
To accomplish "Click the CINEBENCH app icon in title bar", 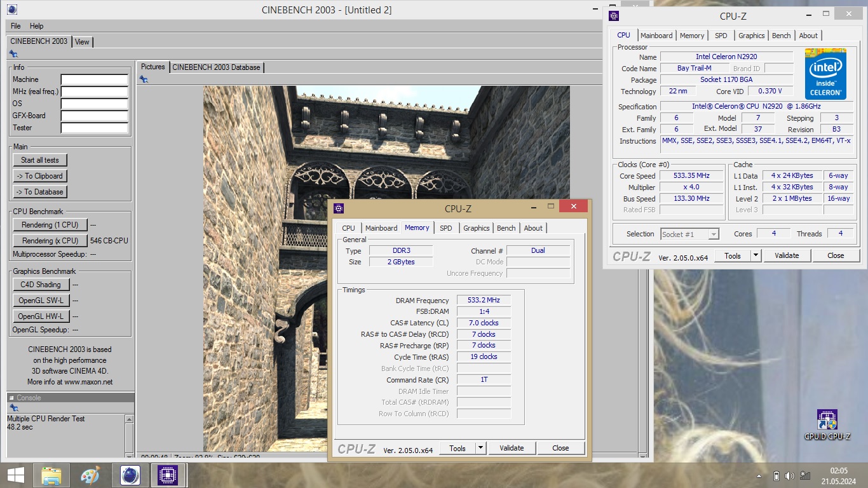I will click(x=12, y=10).
